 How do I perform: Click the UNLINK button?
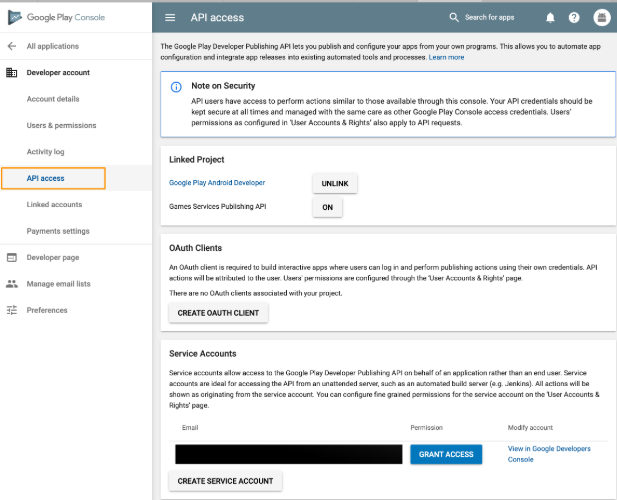point(335,183)
